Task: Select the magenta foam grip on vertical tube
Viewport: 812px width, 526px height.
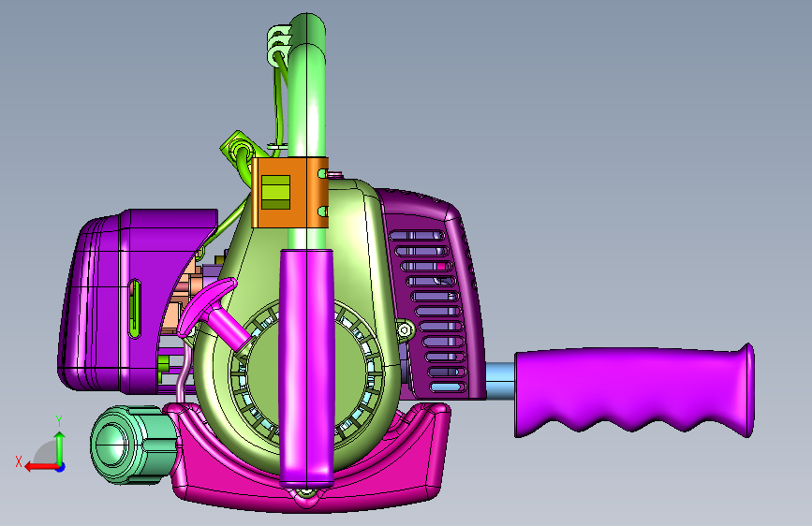Action: [306, 368]
